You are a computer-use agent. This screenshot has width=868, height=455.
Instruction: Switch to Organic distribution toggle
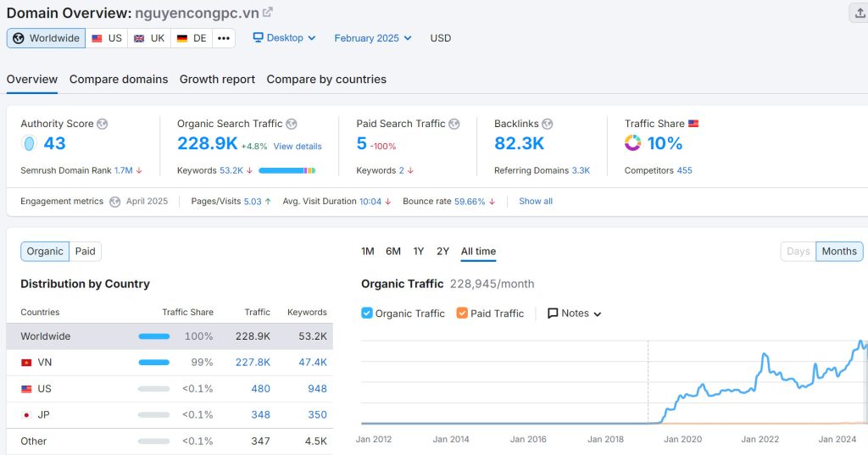point(45,252)
